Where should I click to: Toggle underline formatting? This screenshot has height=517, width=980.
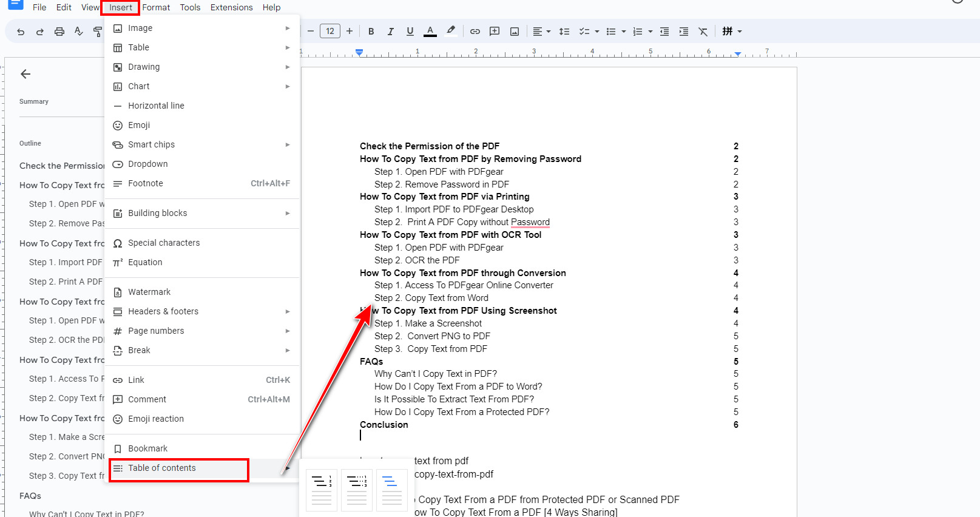tap(410, 32)
